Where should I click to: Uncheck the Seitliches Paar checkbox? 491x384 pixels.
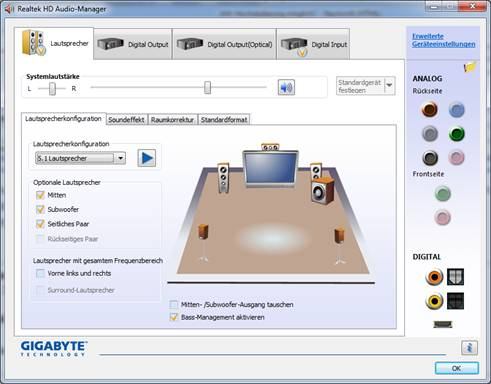click(x=40, y=224)
